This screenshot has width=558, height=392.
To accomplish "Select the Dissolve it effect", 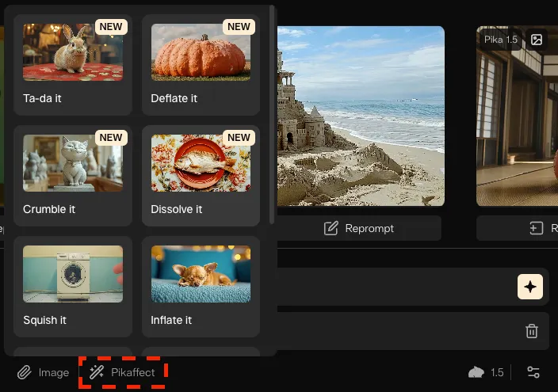I will coord(201,176).
